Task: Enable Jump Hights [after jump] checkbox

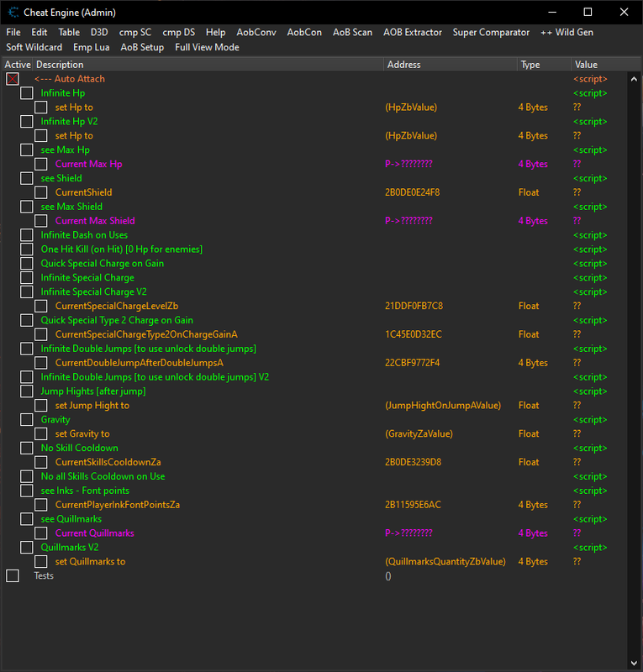Action: [x=27, y=391]
